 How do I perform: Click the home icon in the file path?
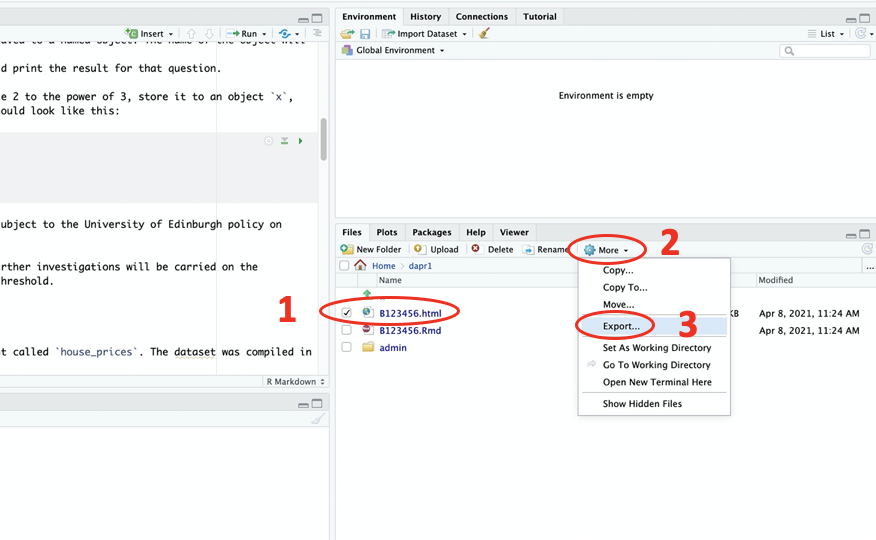tap(360, 266)
